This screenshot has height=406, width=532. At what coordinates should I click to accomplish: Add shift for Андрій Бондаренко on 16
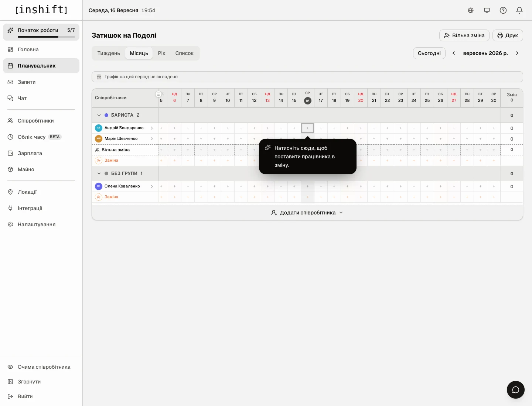(307, 128)
